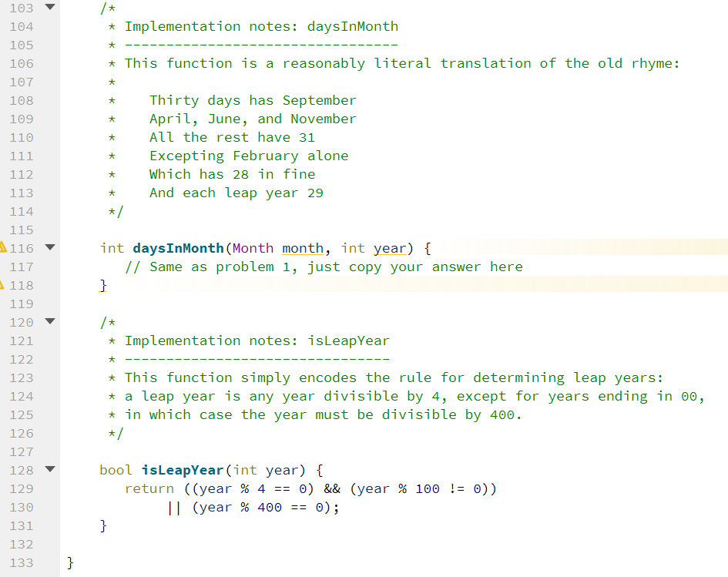The image size is (728, 577).
Task: Click the underlined month parameter
Action: coord(303,248)
